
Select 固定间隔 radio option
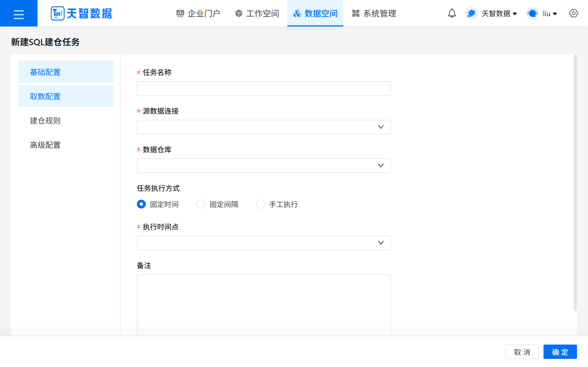pyautogui.click(x=201, y=204)
